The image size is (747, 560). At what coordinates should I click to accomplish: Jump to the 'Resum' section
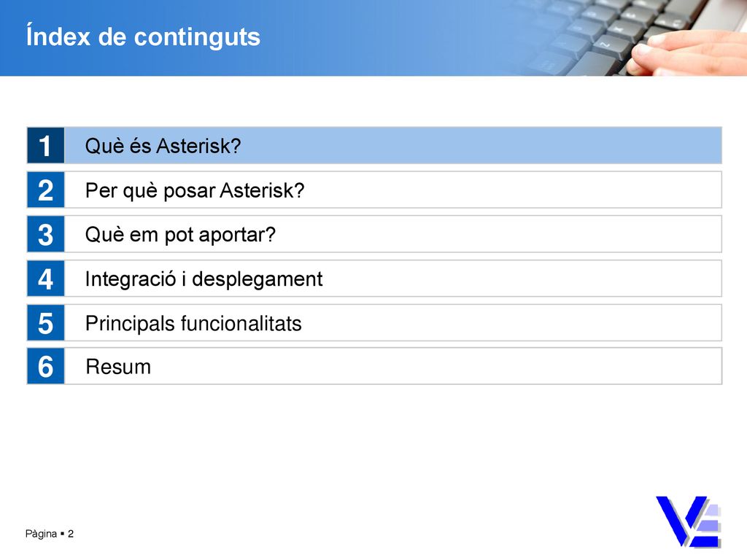tap(118, 367)
